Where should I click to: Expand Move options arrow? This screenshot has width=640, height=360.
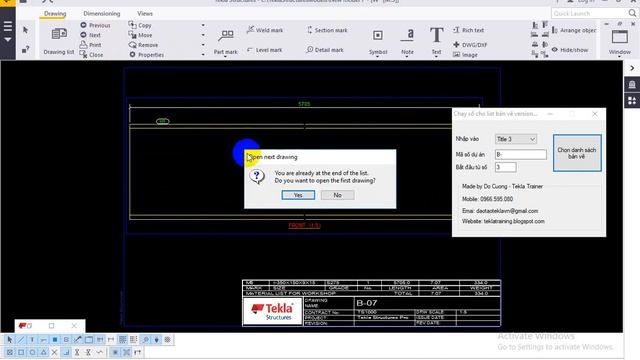click(x=203, y=35)
